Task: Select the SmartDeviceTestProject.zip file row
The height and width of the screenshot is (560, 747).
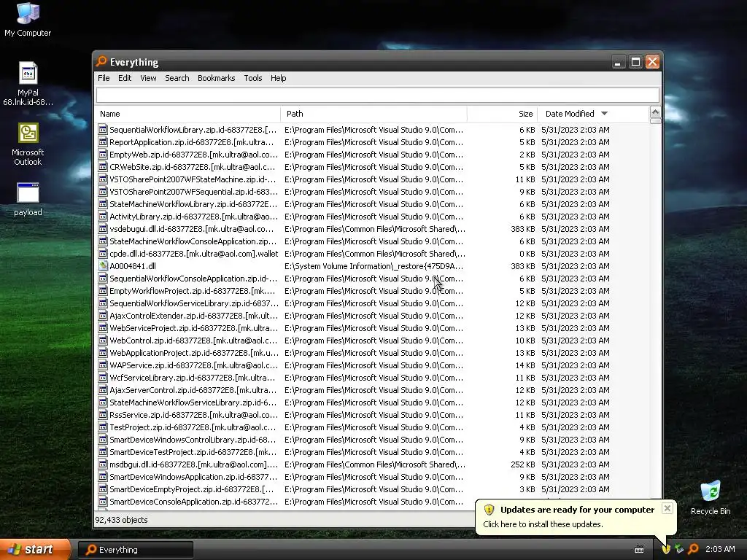Action: pos(373,452)
